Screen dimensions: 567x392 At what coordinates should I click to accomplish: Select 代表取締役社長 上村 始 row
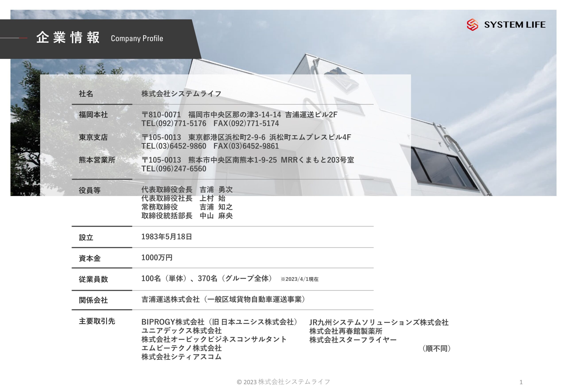(183, 198)
